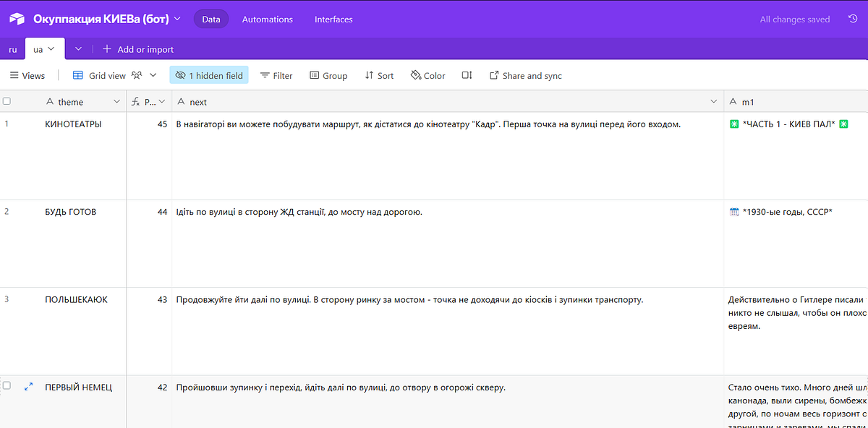Screen dimensions: 868x428
Task: Click the All changes saved status
Action: [795, 20]
